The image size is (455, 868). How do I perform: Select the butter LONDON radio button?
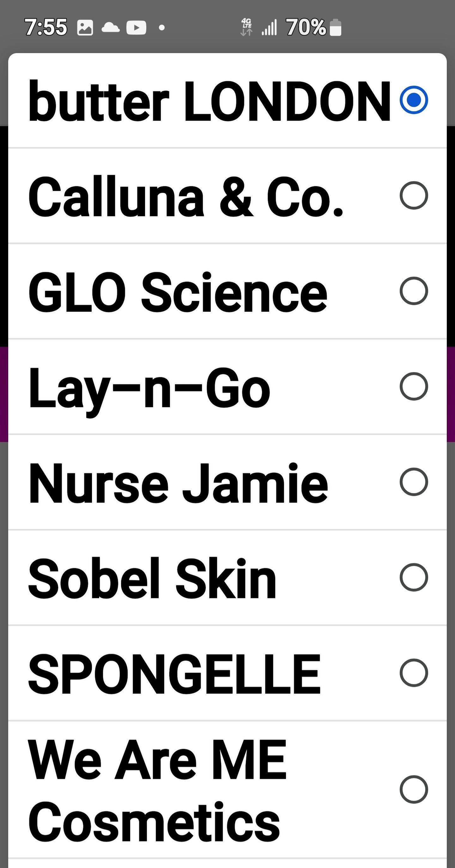point(414,100)
